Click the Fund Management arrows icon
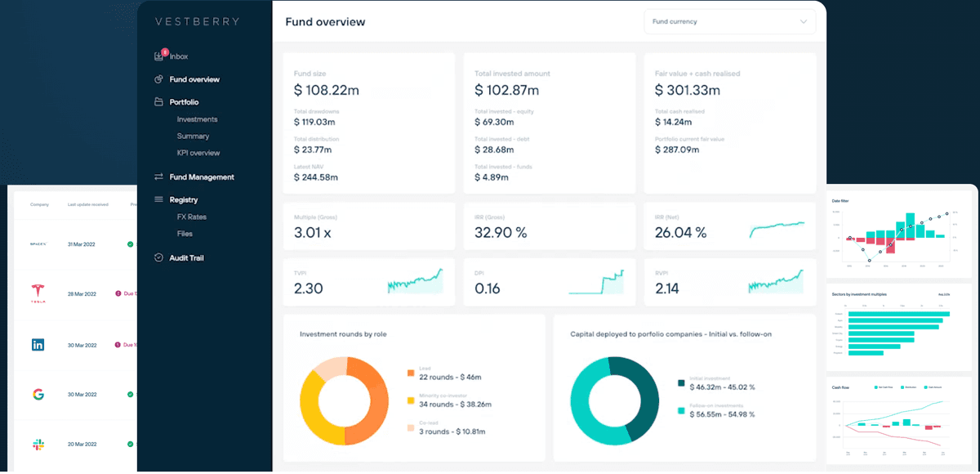This screenshot has height=474, width=980. click(158, 177)
